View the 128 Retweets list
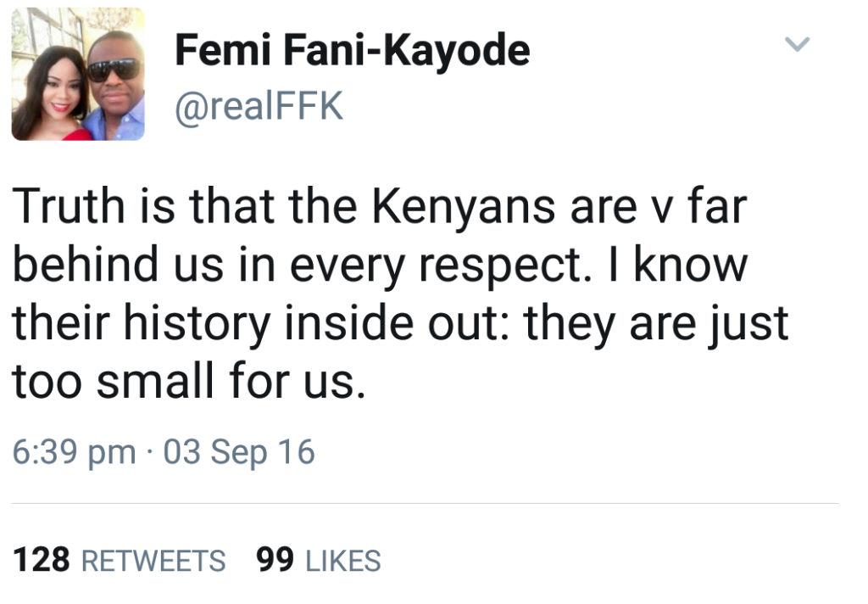 coord(120,561)
